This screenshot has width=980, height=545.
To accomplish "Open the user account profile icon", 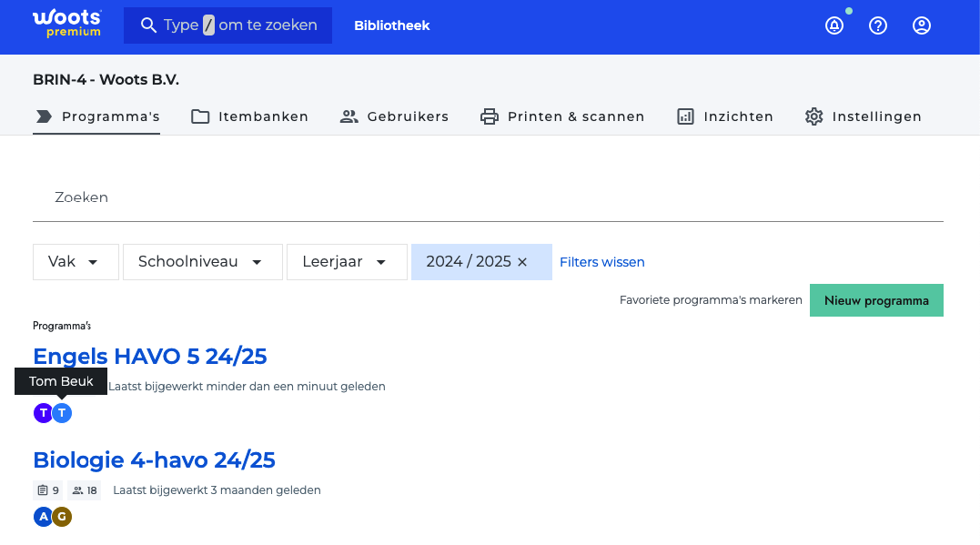I will tap(922, 25).
